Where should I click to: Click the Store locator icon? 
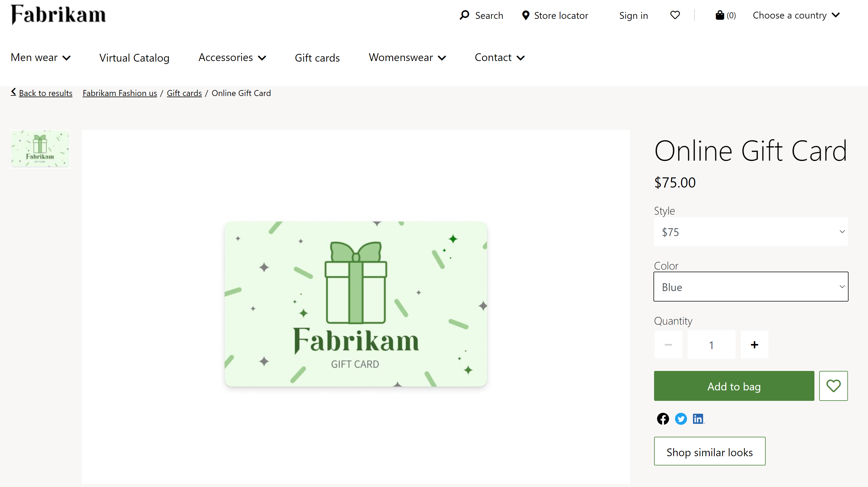[x=525, y=15]
